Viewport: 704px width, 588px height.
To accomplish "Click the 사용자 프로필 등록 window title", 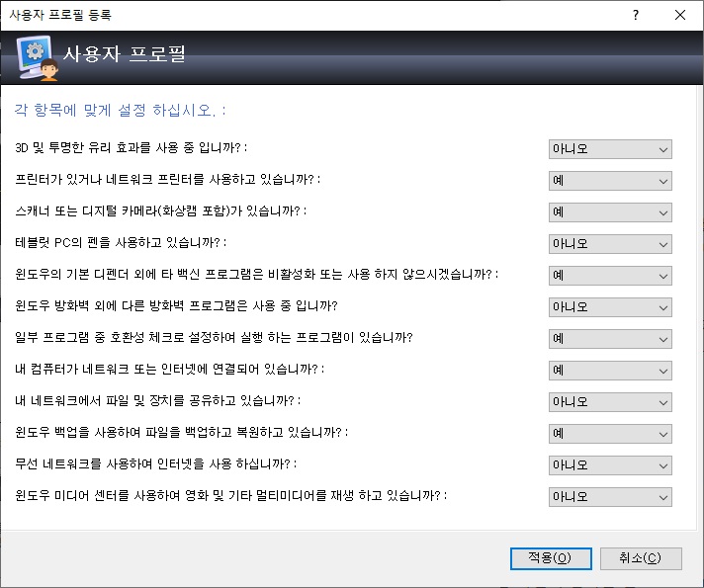I will point(60,15).
